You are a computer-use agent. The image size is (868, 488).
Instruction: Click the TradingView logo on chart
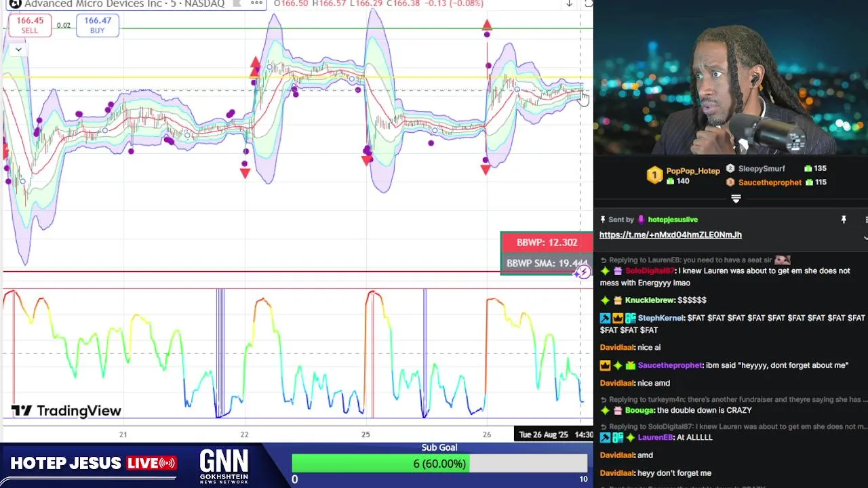66,411
